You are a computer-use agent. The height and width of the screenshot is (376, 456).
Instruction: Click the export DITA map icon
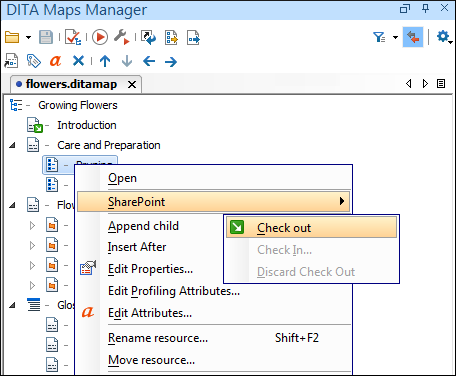click(x=193, y=37)
